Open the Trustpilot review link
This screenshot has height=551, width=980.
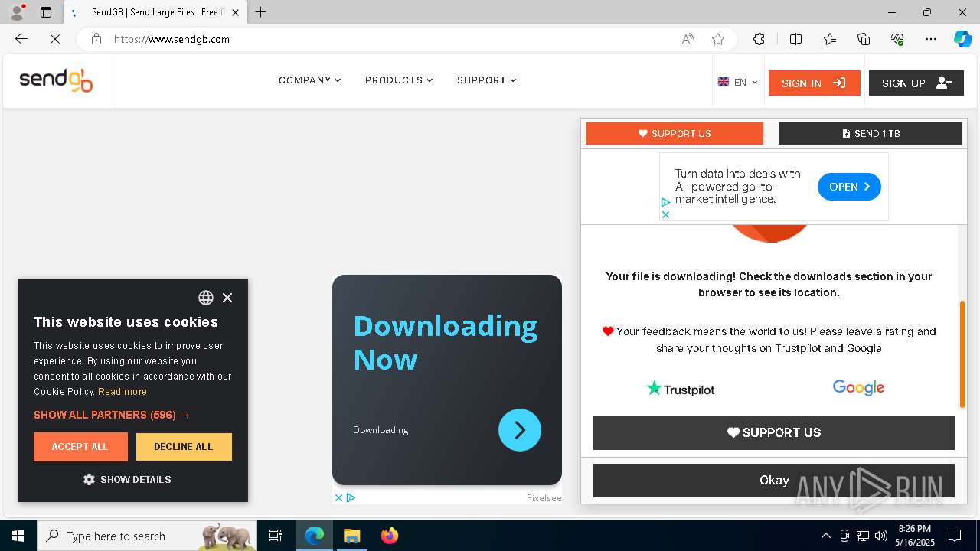tap(681, 389)
